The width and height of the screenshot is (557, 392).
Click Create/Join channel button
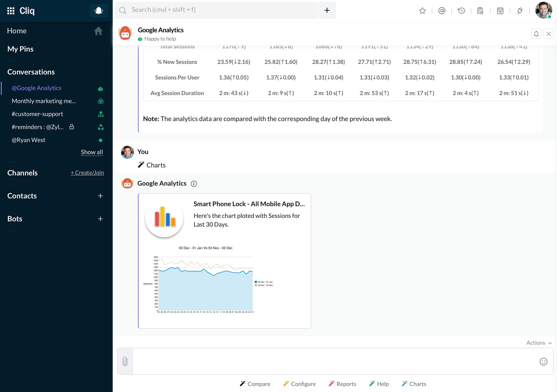click(87, 172)
